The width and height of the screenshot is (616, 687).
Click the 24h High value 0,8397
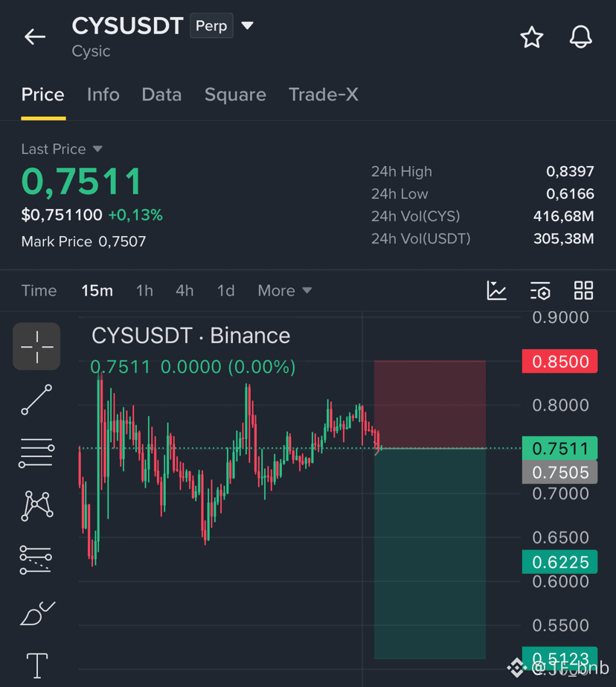(x=570, y=171)
